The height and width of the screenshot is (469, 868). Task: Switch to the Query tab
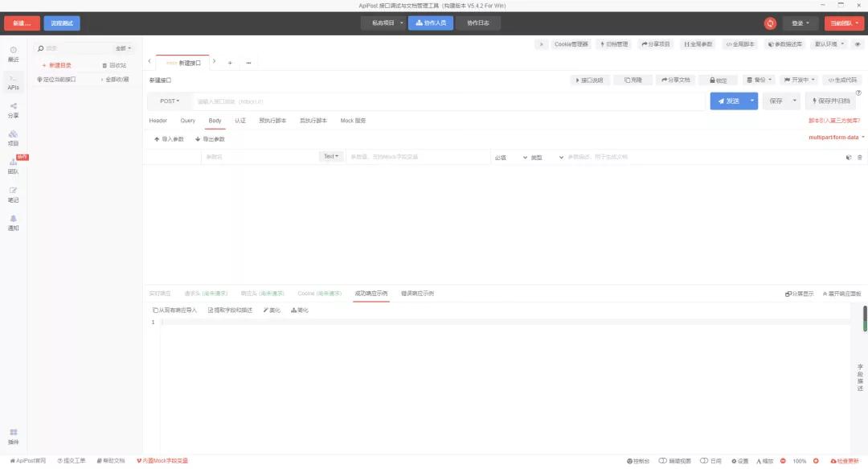coord(187,121)
